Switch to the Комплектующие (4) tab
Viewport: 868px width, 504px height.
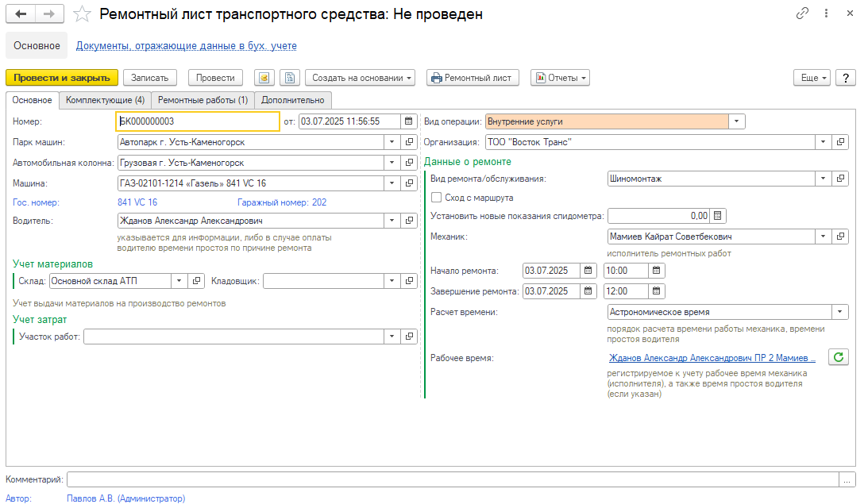click(105, 100)
